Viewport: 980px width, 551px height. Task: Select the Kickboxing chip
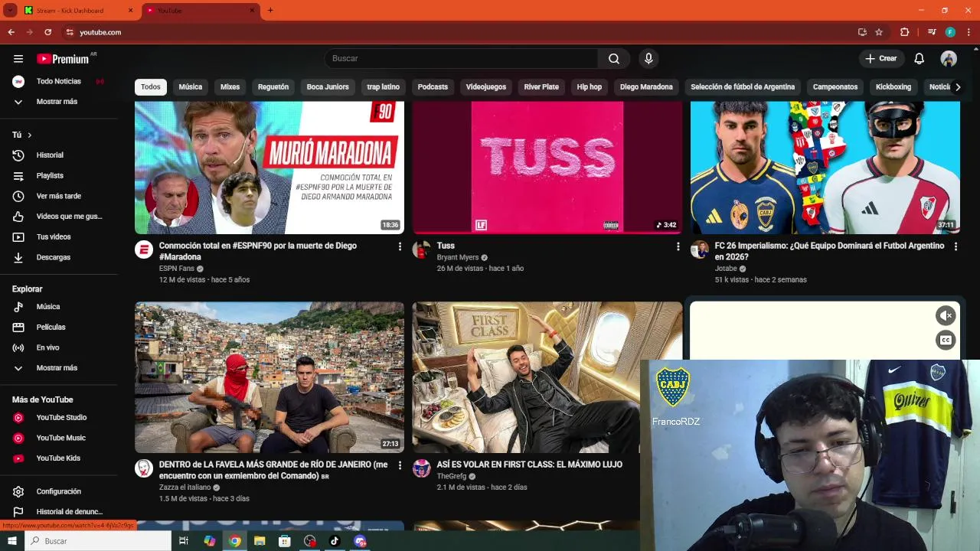pyautogui.click(x=893, y=87)
